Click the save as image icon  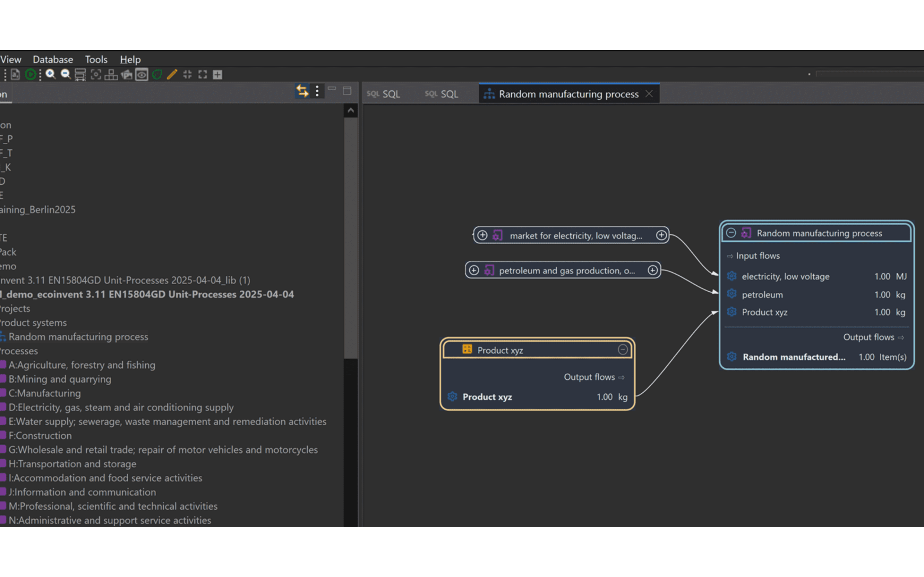click(126, 74)
